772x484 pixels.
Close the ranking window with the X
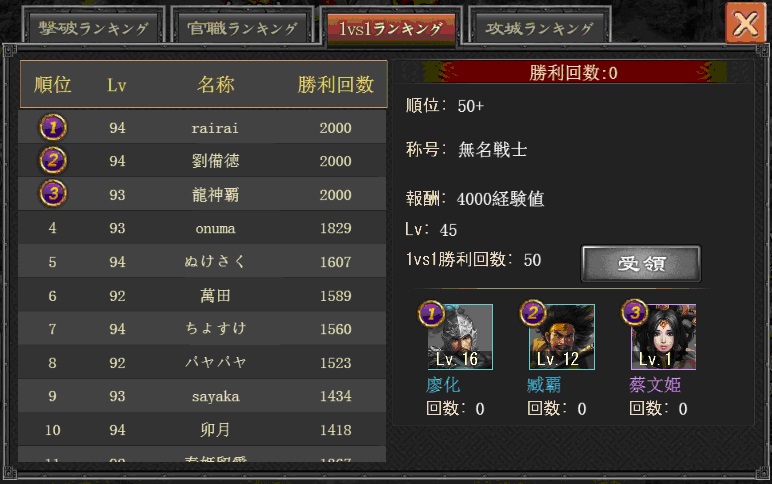coord(745,23)
